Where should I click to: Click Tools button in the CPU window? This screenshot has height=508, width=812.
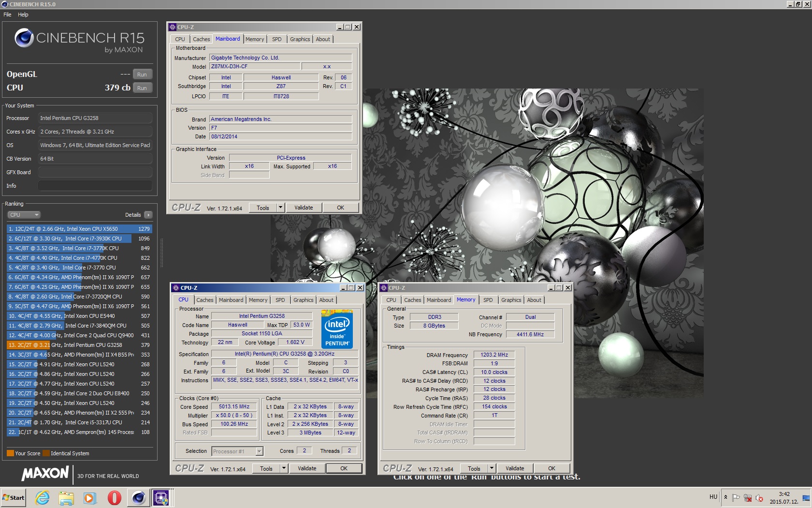(x=266, y=468)
